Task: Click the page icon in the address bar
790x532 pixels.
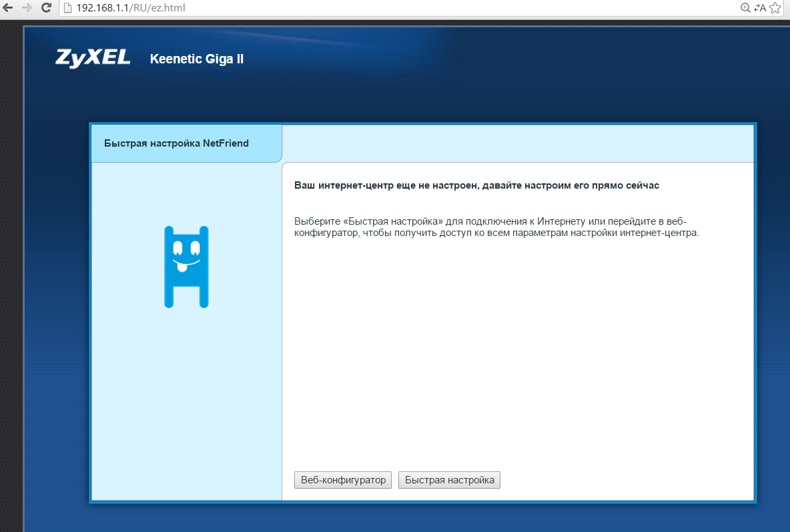Action: (x=68, y=7)
